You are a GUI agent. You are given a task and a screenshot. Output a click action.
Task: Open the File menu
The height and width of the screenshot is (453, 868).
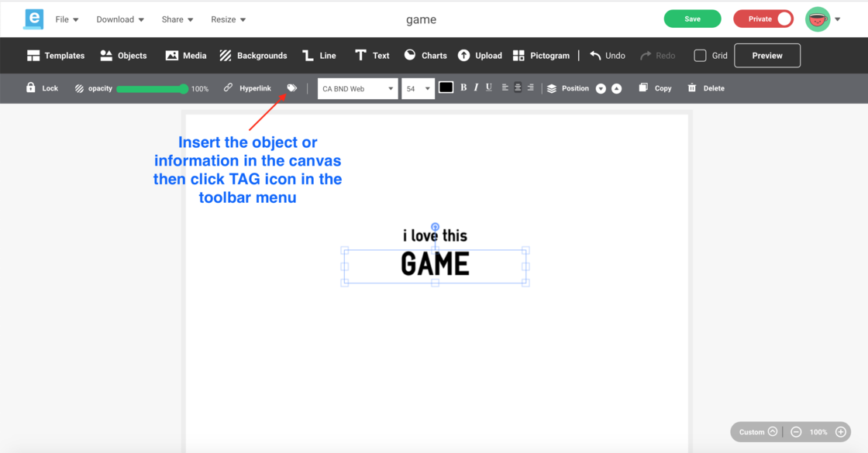67,19
